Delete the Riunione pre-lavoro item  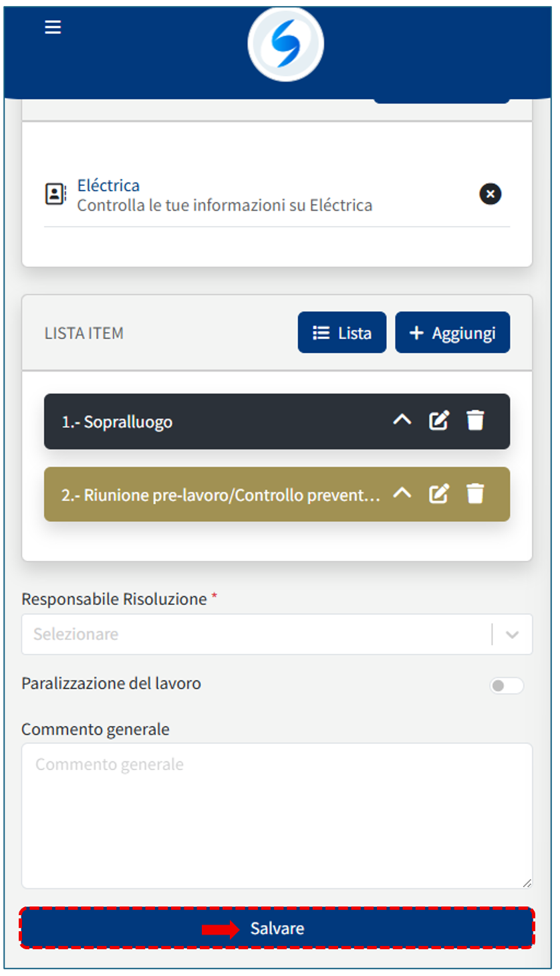click(475, 494)
